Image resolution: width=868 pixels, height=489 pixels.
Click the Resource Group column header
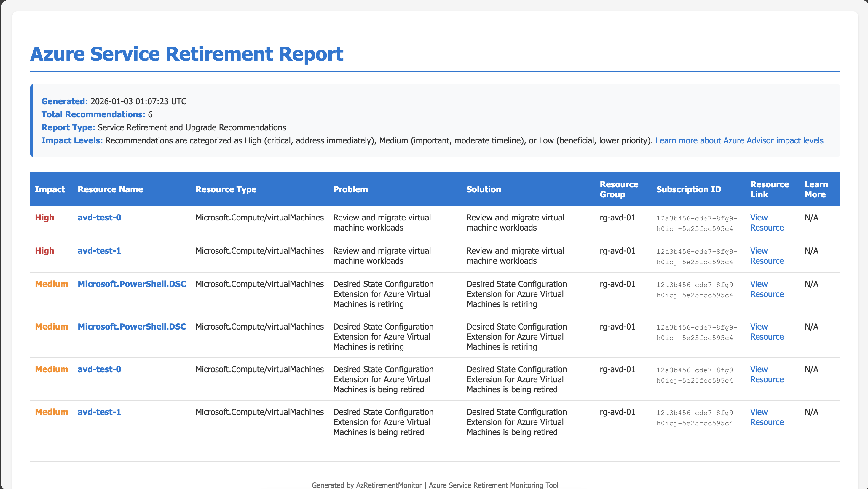tap(619, 189)
